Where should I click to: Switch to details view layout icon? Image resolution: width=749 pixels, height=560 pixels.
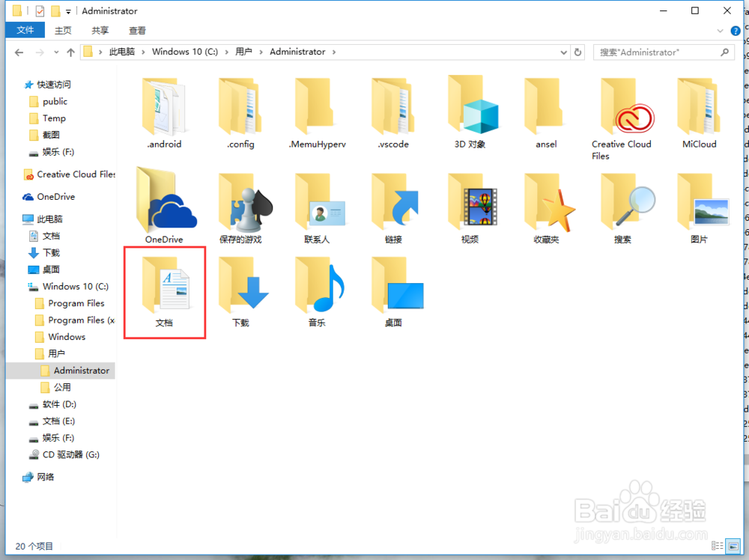point(717,545)
